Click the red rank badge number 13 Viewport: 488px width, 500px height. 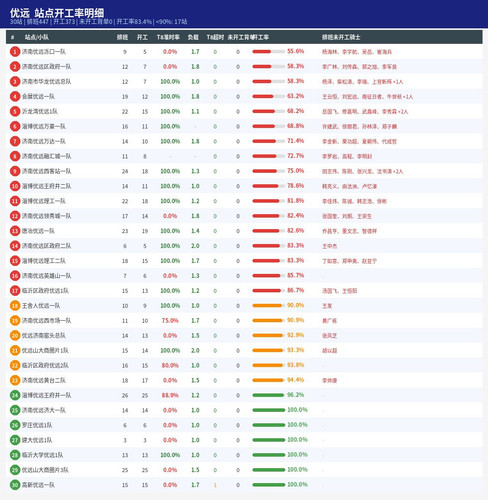(15, 231)
